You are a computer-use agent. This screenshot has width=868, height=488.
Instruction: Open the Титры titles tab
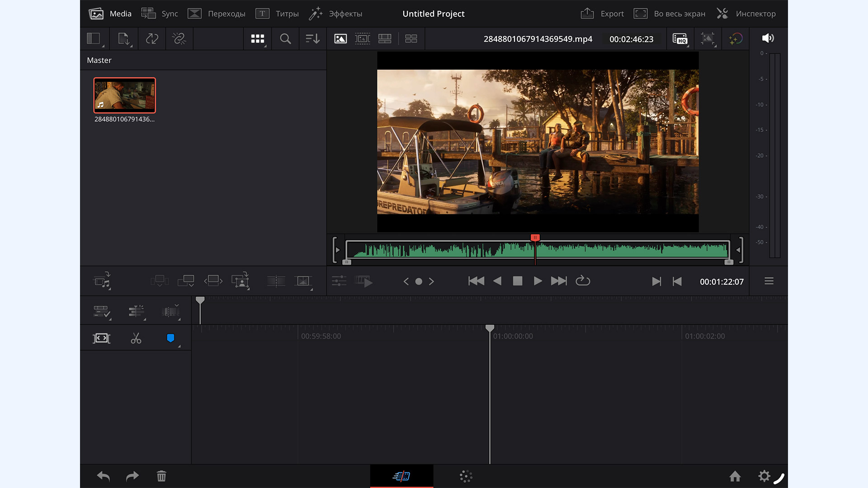coord(277,14)
